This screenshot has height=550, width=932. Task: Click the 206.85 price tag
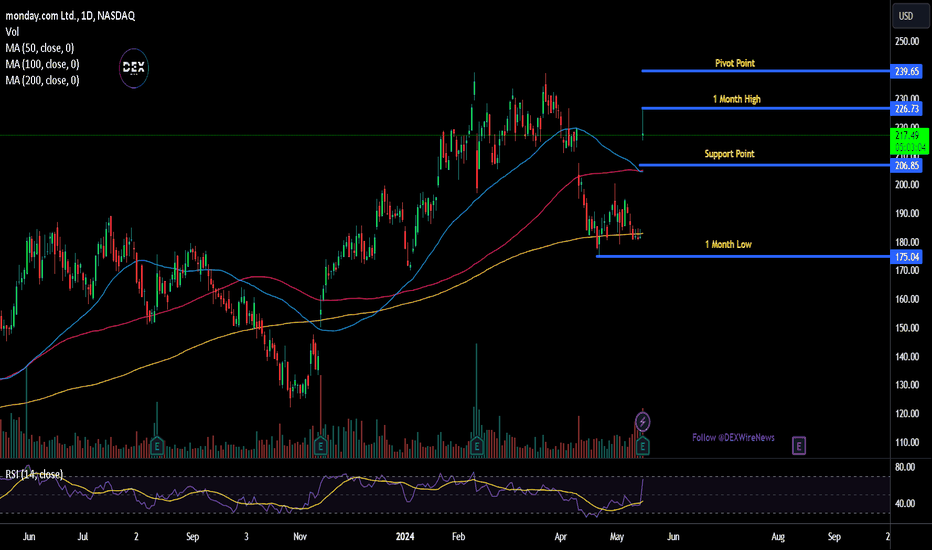pos(906,166)
